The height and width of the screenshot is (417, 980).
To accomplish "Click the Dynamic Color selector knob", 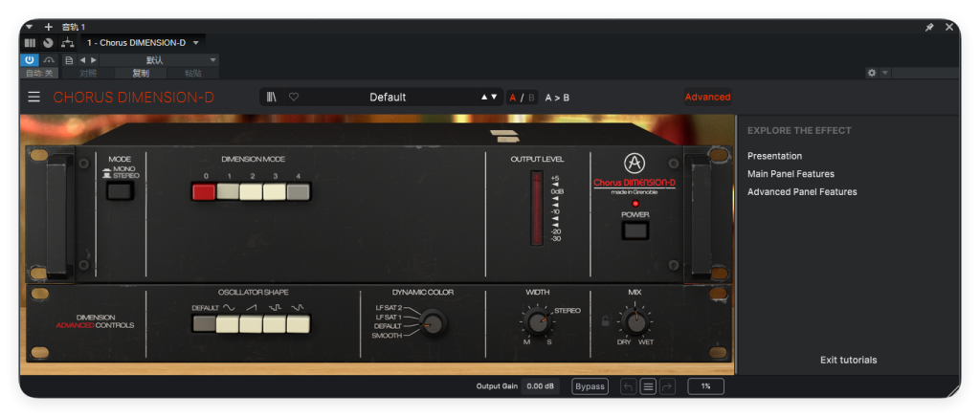I will (x=434, y=322).
